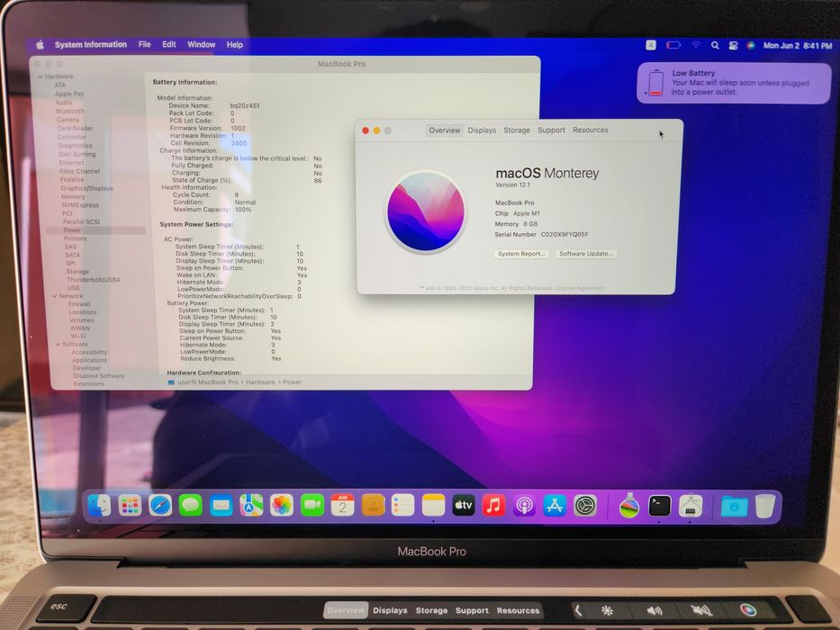The height and width of the screenshot is (630, 840).
Task: Tap the volume icon on Touch Bar
Action: tap(655, 611)
